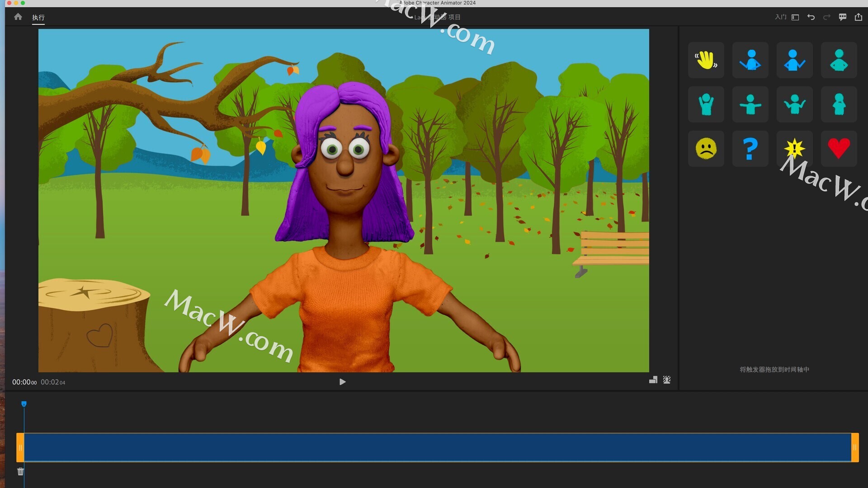Trigger the sad face expression
Viewport: 868px width, 488px height.
point(706,149)
